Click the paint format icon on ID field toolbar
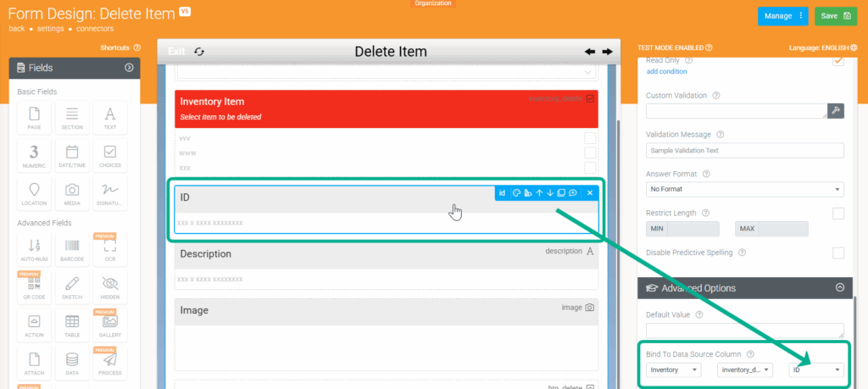Image resolution: width=868 pixels, height=389 pixels. [528, 193]
